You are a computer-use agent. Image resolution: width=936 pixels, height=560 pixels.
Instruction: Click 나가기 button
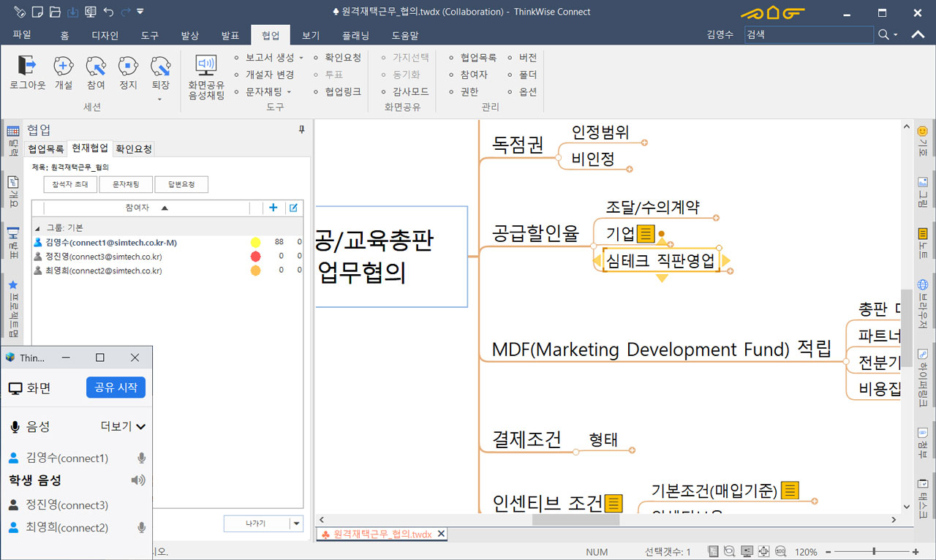(257, 523)
